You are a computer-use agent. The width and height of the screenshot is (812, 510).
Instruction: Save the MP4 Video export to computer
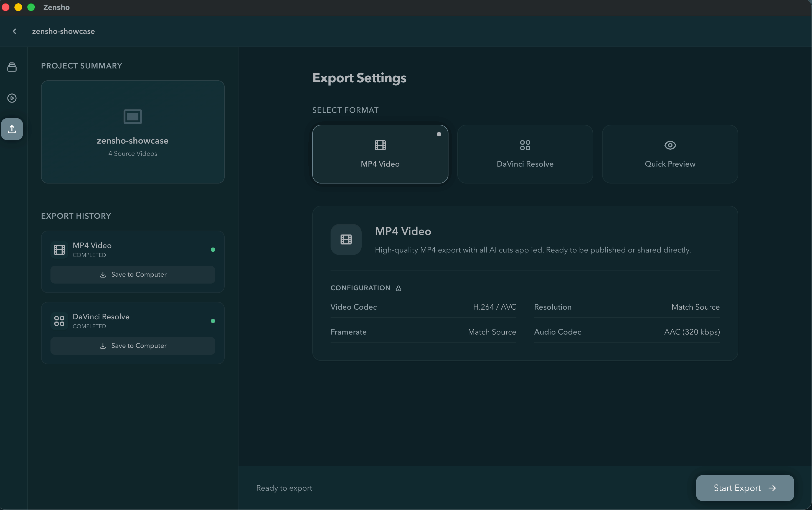pos(133,275)
